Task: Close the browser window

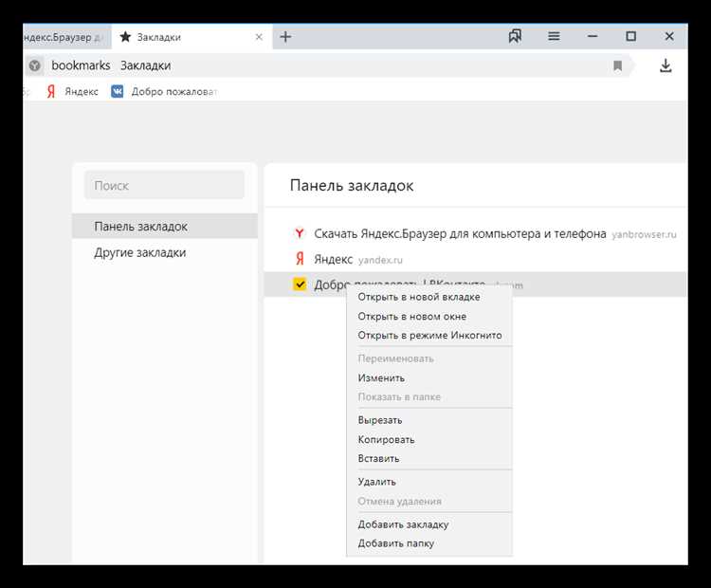Action: click(669, 36)
